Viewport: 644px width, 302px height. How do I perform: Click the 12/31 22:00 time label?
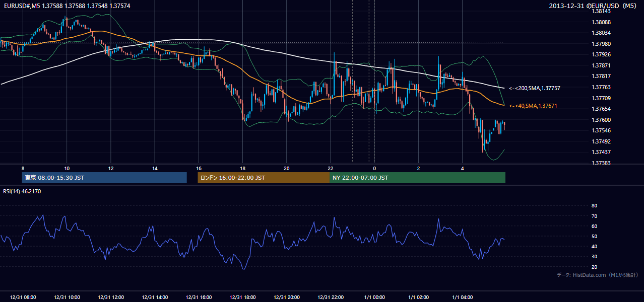click(x=331, y=297)
